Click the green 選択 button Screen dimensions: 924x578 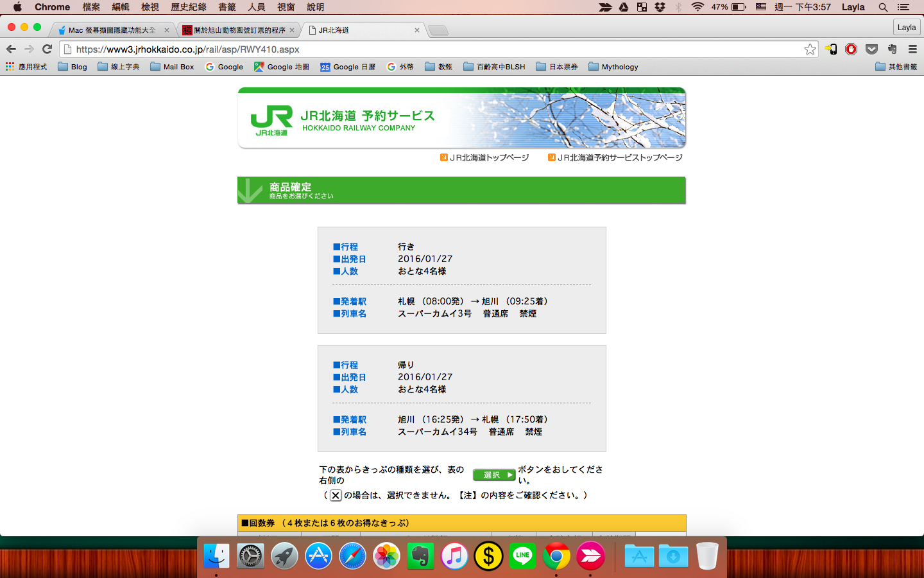pyautogui.click(x=494, y=475)
